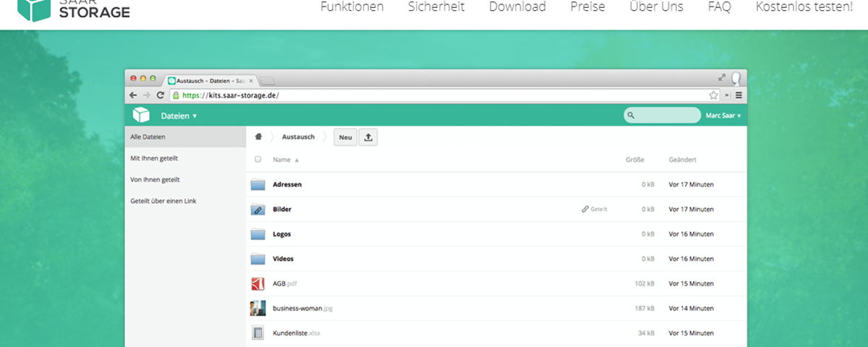Click the home icon in the breadcrumb

point(258,137)
